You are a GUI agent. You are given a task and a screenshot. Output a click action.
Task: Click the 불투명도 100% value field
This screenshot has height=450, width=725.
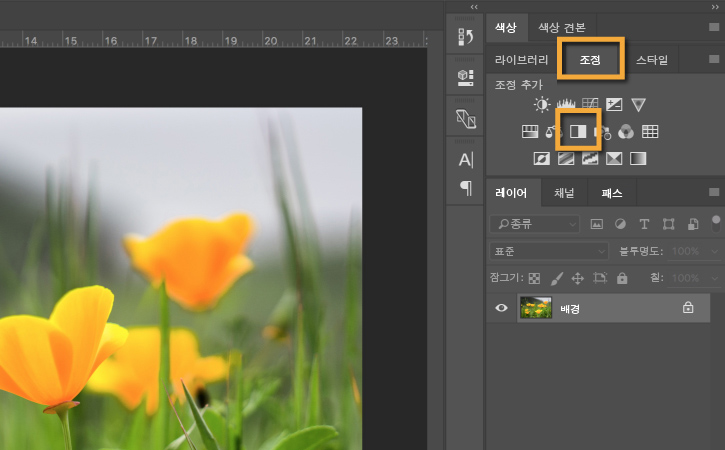pyautogui.click(x=686, y=251)
